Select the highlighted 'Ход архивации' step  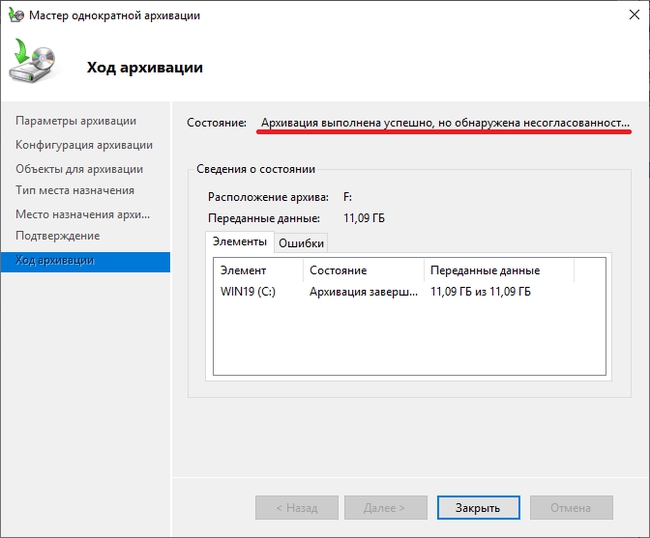tap(56, 261)
